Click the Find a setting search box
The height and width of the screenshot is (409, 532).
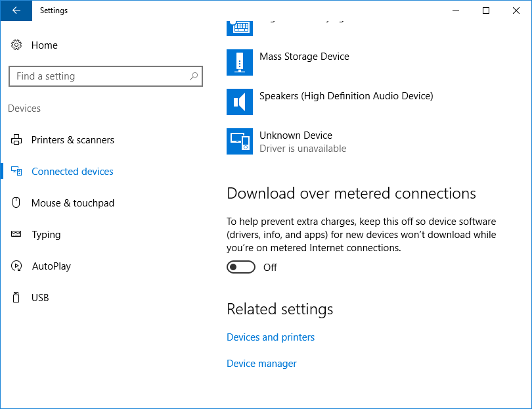(x=99, y=76)
